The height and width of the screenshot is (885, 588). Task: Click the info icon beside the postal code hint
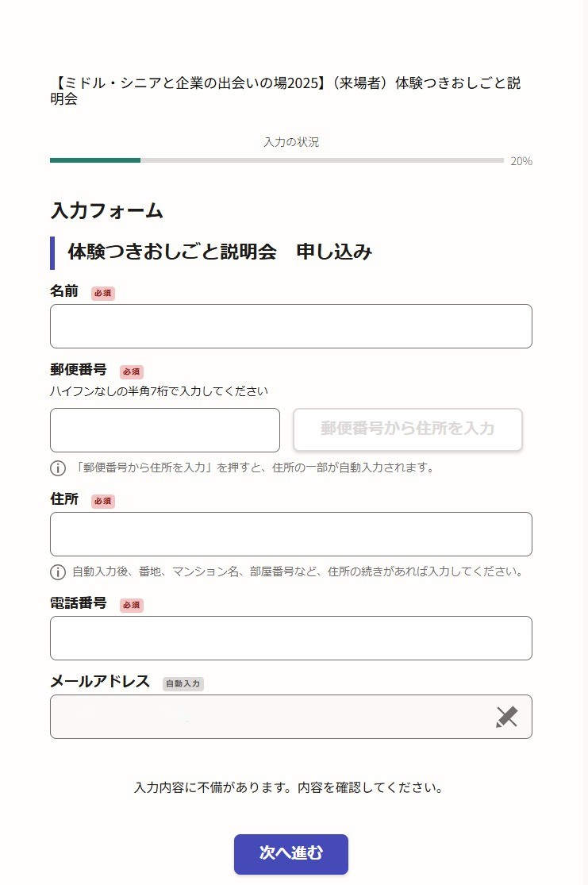pos(58,468)
